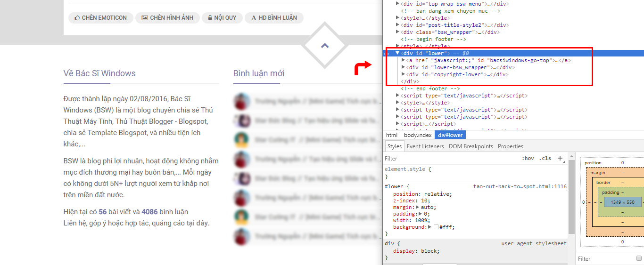Click the 4086 comment count number
Viewport: 644px width, 265px height.
point(149,212)
